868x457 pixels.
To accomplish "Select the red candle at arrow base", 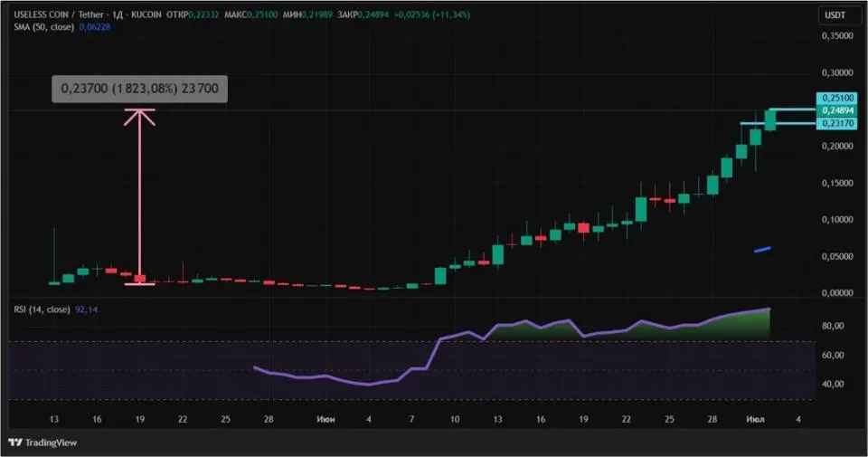I will tap(139, 279).
